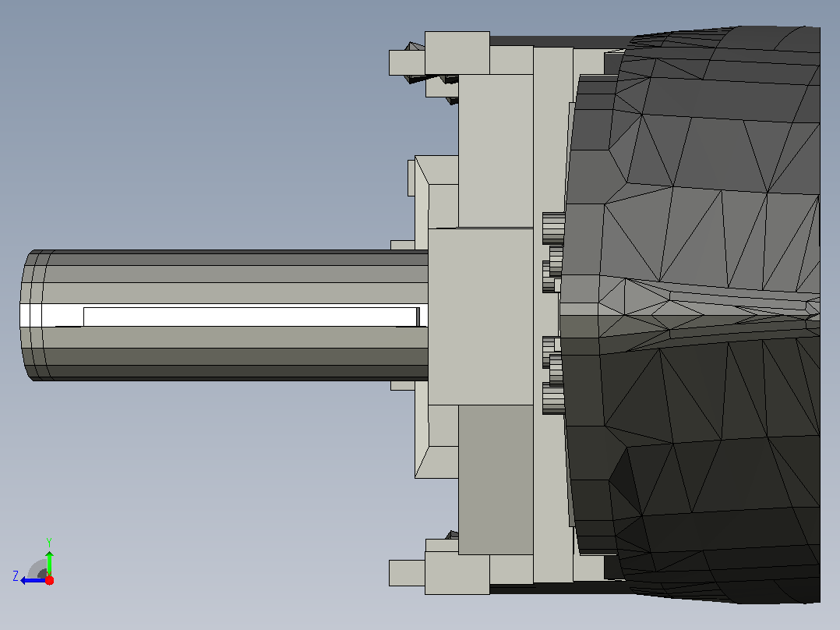Click the green Y axis arrow of the triad
The height and width of the screenshot is (630, 840).
point(49,563)
